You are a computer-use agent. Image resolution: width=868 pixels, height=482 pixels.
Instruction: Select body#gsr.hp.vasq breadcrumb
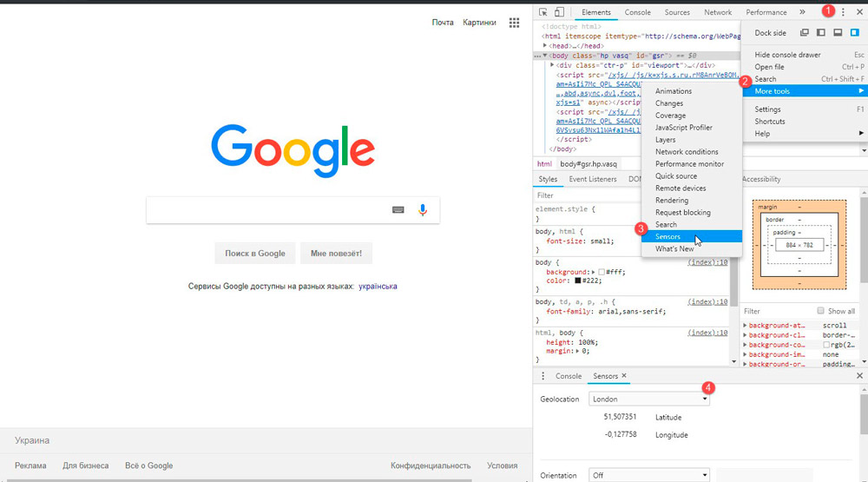[589, 164]
